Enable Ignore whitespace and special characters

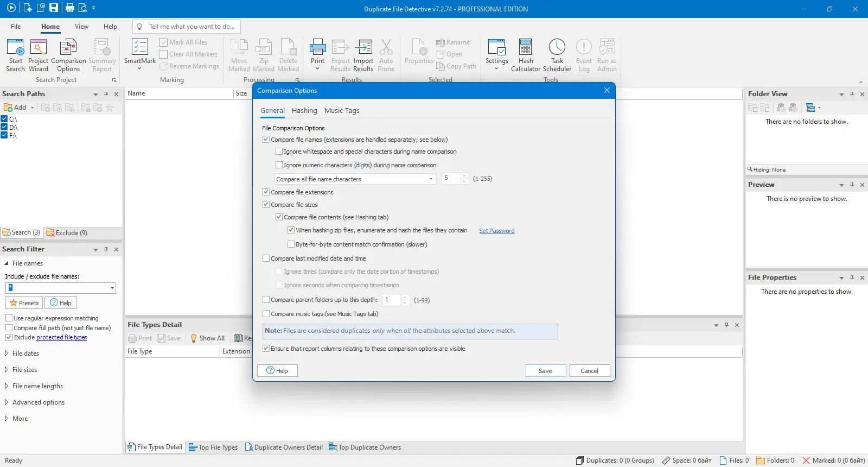pyautogui.click(x=279, y=152)
